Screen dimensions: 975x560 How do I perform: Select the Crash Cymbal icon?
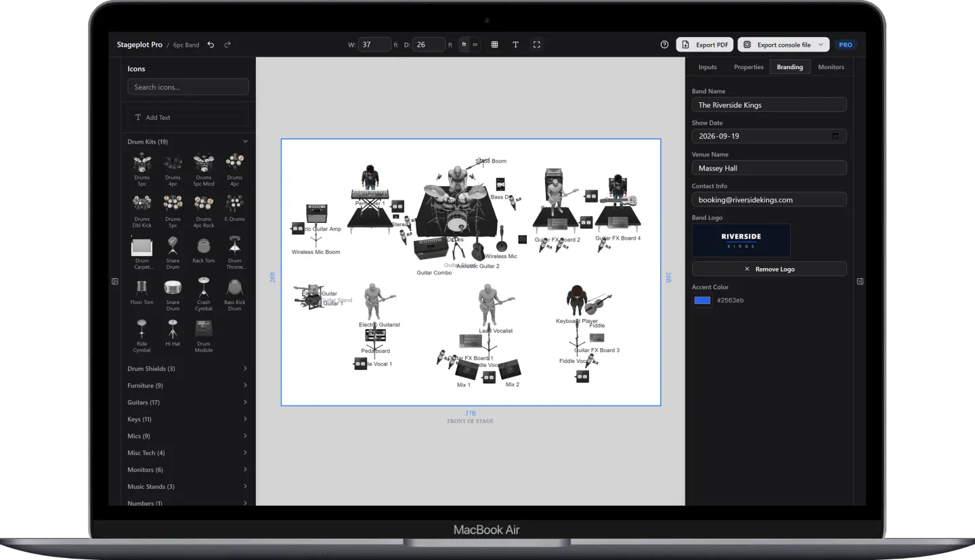point(204,295)
